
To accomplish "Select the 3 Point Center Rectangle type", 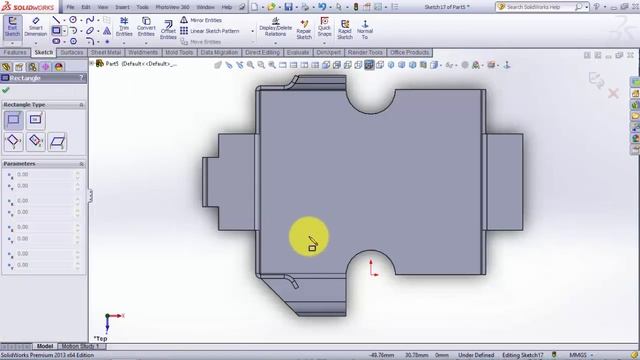I will tap(36, 141).
